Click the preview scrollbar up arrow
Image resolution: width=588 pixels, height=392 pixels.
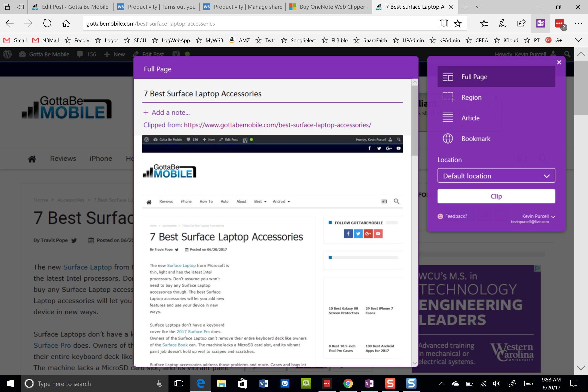pos(415,82)
